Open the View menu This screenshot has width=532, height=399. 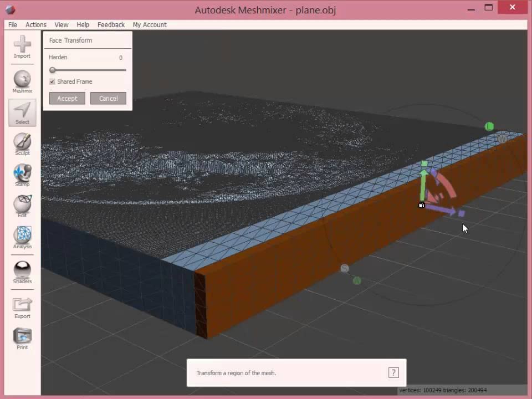[62, 25]
